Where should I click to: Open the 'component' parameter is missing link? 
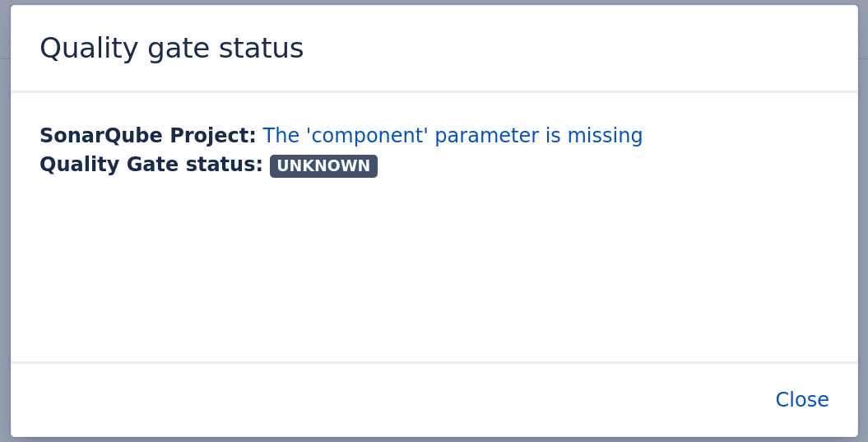[x=452, y=136]
